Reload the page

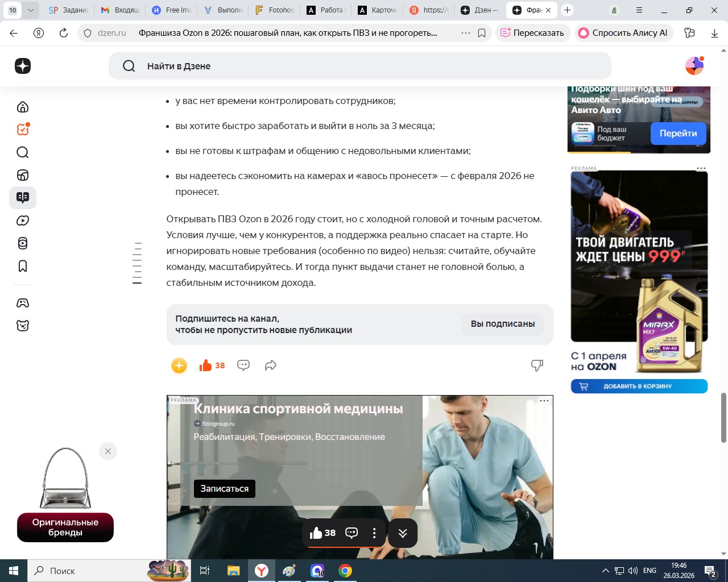click(64, 33)
